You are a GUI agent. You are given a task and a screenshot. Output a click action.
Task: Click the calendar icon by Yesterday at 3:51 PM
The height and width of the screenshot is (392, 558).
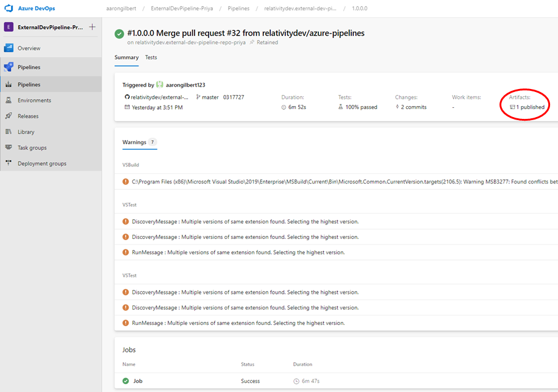tap(127, 107)
